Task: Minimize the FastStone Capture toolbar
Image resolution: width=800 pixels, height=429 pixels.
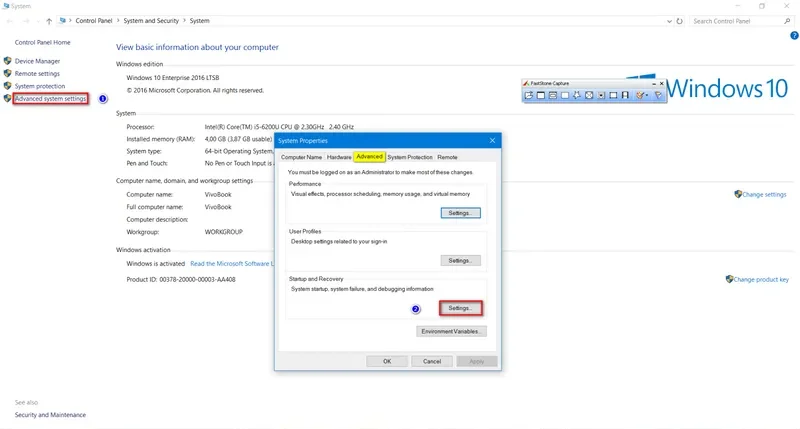Action: pyautogui.click(x=655, y=84)
